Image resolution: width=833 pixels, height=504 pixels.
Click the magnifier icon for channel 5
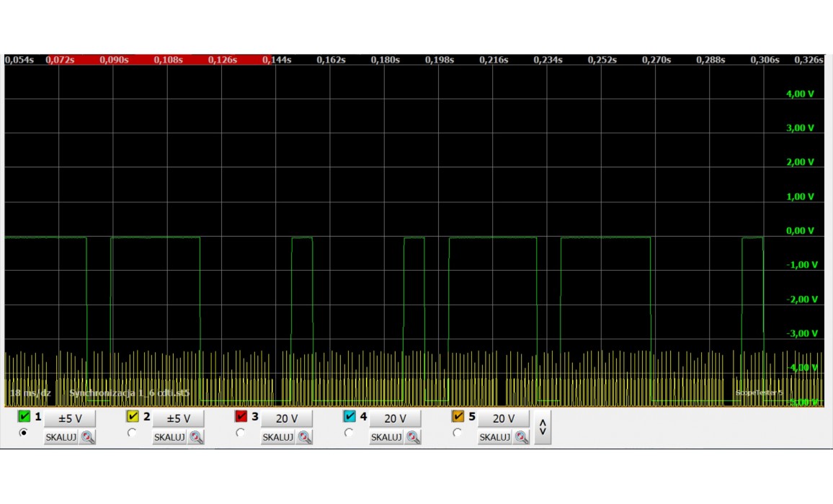click(522, 437)
